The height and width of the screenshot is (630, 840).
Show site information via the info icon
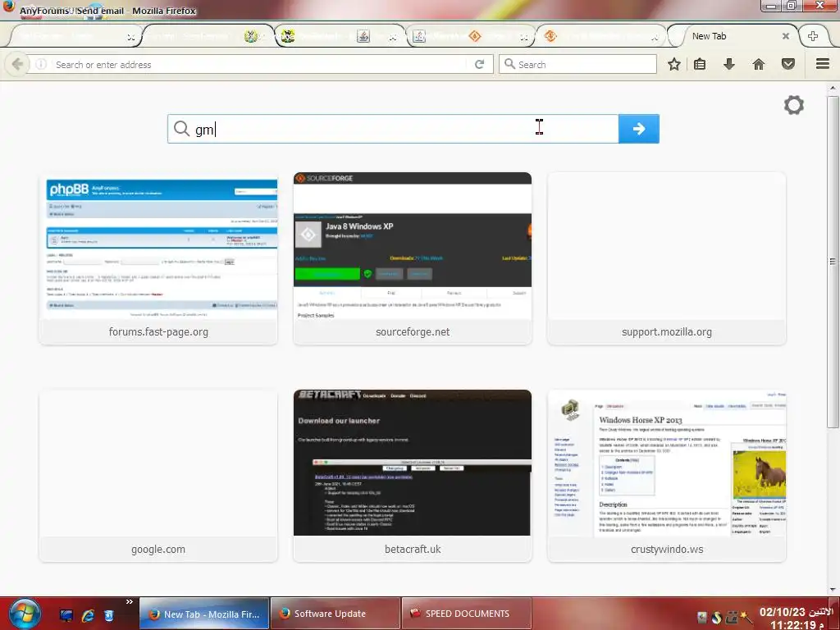tap(41, 64)
